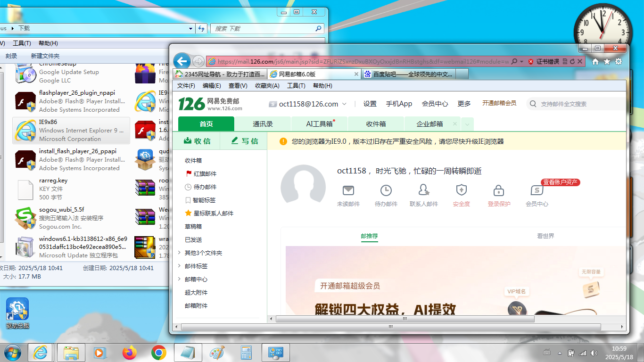
Task: Open 更多 in mail header
Action: point(464,104)
